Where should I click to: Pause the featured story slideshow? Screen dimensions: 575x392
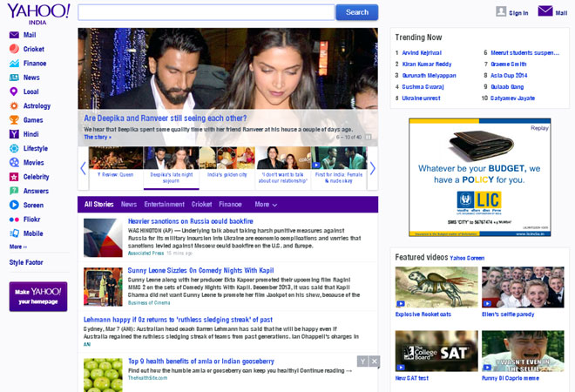pyautogui.click(x=369, y=137)
